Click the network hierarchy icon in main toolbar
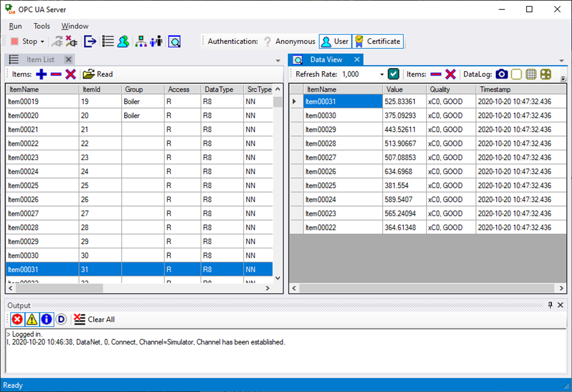This screenshot has height=392, width=572. point(141,41)
